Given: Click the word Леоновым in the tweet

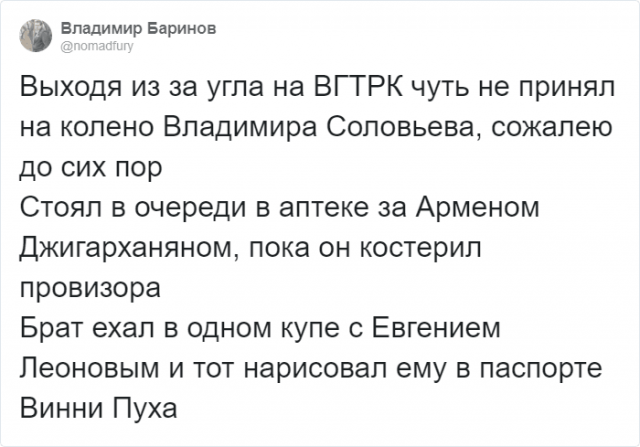Looking at the screenshot, I should pyautogui.click(x=89, y=368).
